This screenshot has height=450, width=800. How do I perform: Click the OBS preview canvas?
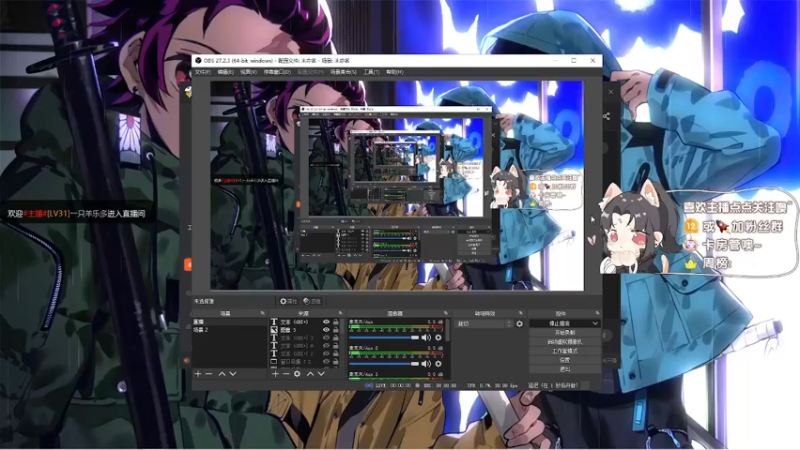(397, 186)
